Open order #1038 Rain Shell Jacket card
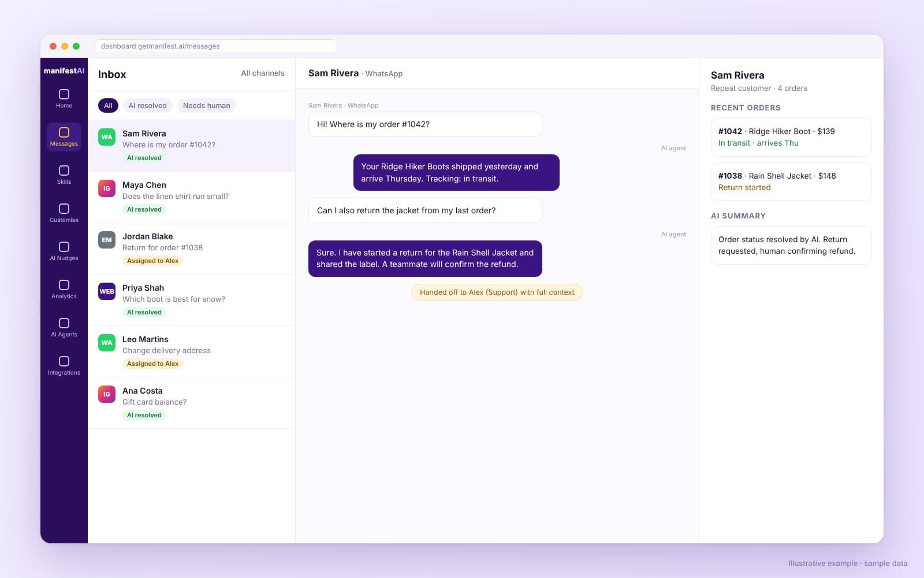Image resolution: width=924 pixels, height=578 pixels. (791, 181)
